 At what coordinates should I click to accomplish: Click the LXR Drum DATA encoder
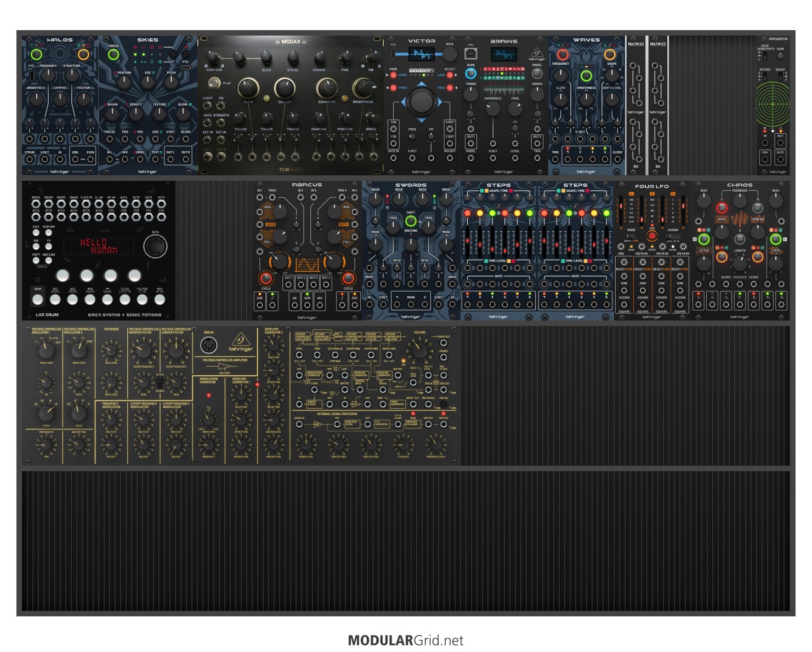(155, 247)
